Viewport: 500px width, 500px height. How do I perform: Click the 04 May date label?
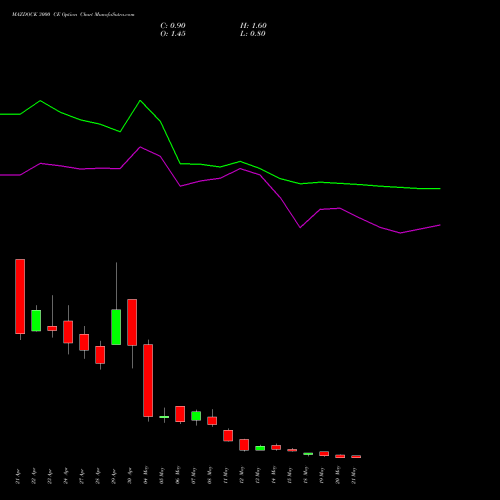(146, 475)
